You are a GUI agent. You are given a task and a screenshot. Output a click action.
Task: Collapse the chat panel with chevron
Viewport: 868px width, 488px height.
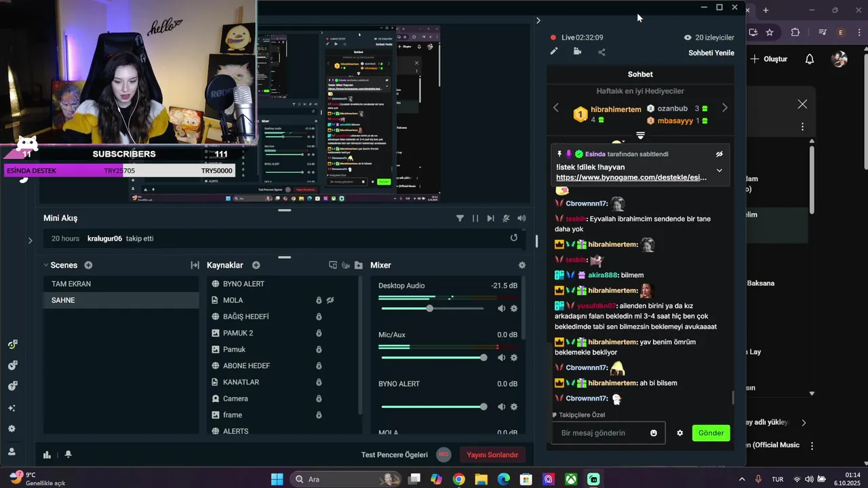(x=538, y=20)
